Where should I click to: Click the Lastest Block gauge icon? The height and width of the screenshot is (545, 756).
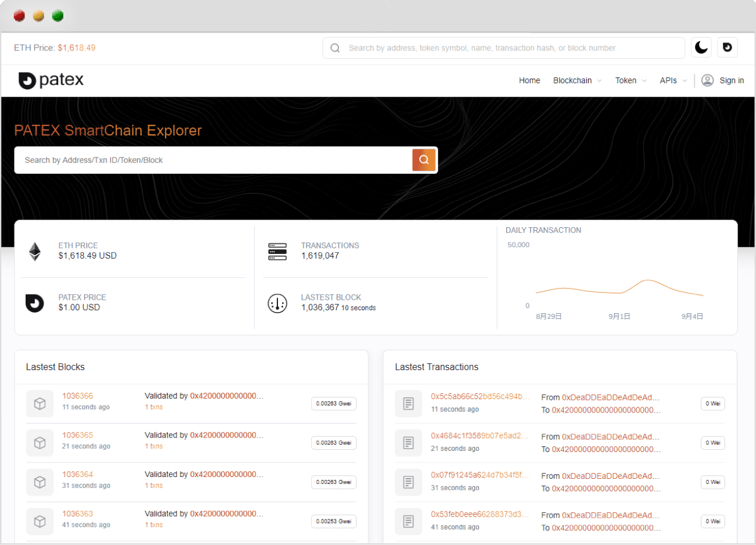(x=277, y=303)
